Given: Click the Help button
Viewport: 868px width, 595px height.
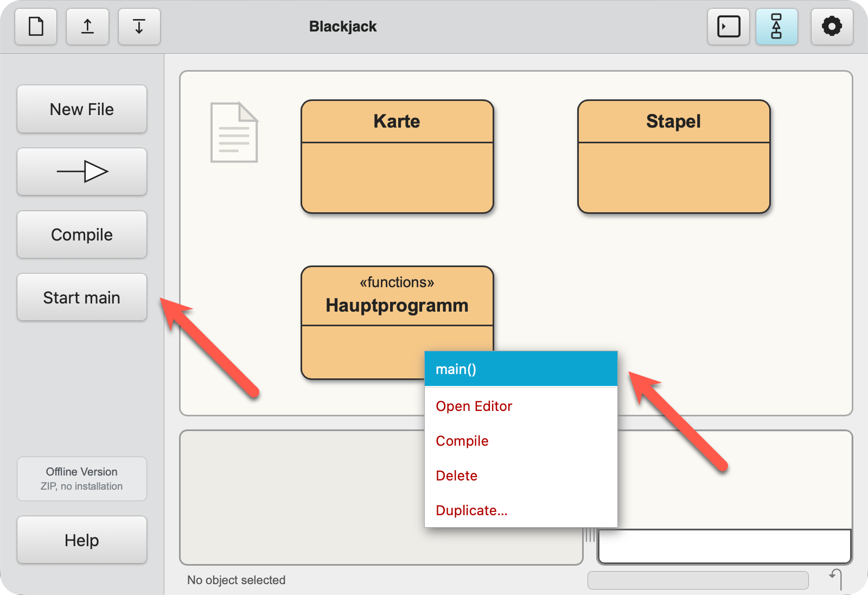Looking at the screenshot, I should pyautogui.click(x=82, y=540).
